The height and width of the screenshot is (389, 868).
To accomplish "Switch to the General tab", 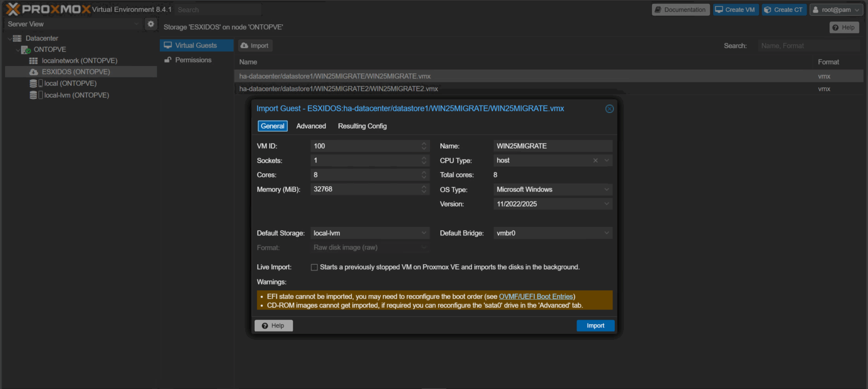I will pyautogui.click(x=272, y=126).
